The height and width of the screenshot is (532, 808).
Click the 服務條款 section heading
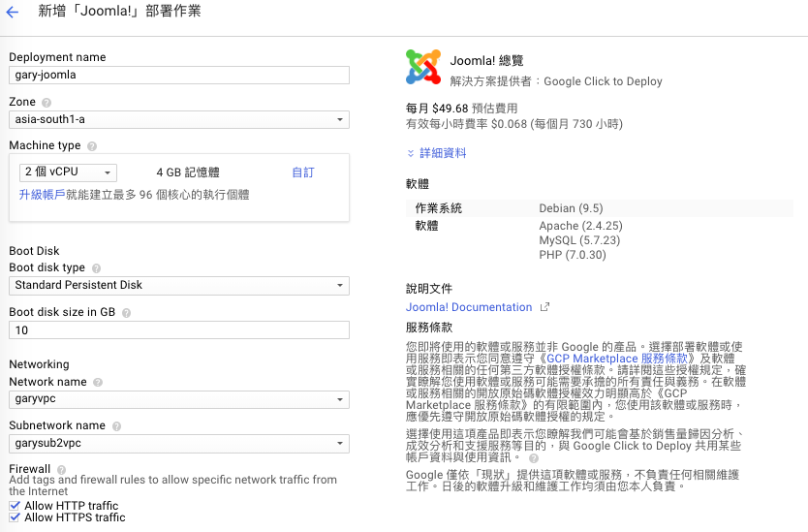(x=429, y=328)
